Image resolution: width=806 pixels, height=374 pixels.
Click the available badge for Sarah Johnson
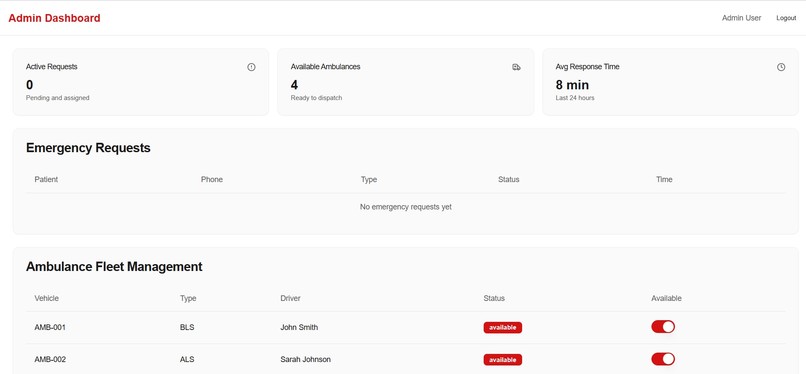click(x=503, y=360)
